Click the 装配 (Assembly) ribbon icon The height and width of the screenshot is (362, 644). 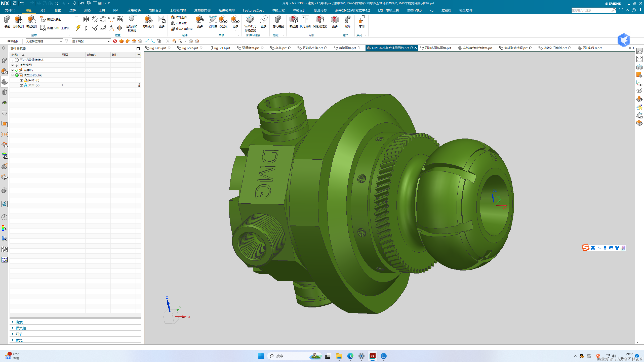pos(7,22)
